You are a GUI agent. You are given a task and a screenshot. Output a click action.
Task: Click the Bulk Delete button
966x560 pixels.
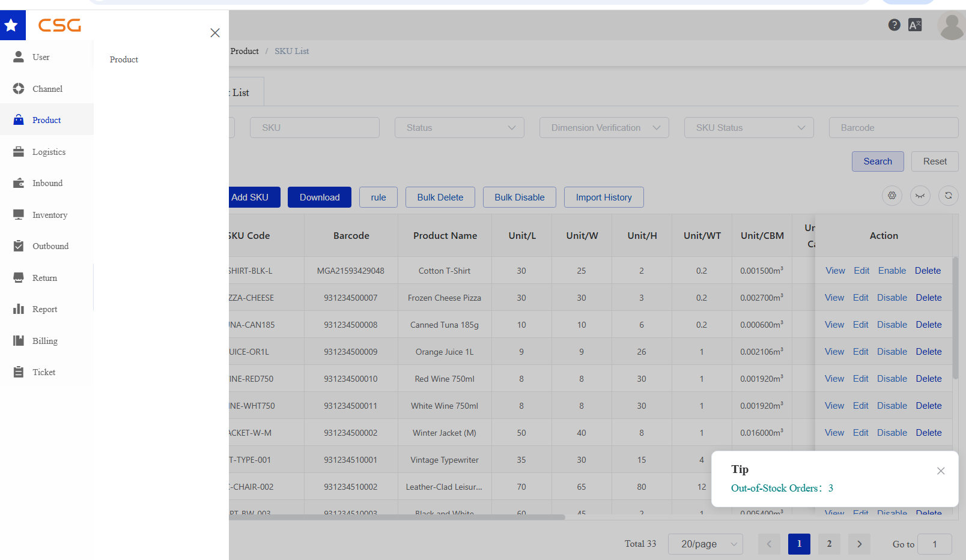click(x=440, y=197)
